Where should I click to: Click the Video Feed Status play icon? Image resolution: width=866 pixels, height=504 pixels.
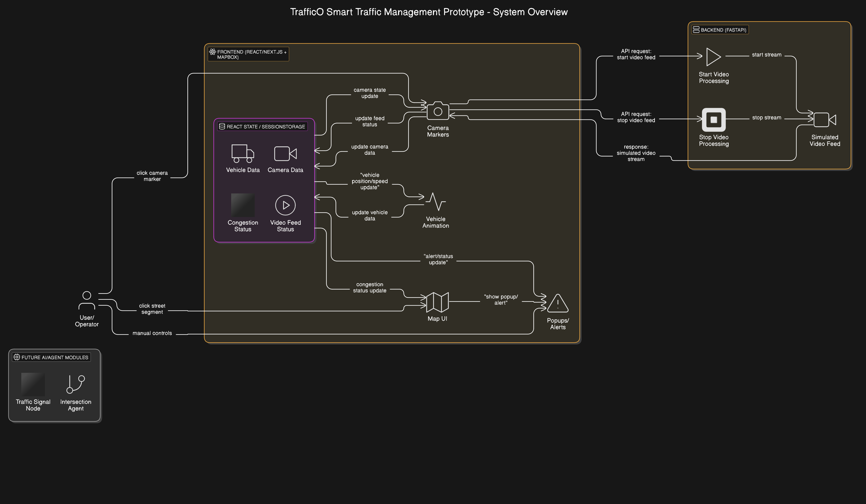pos(285,205)
